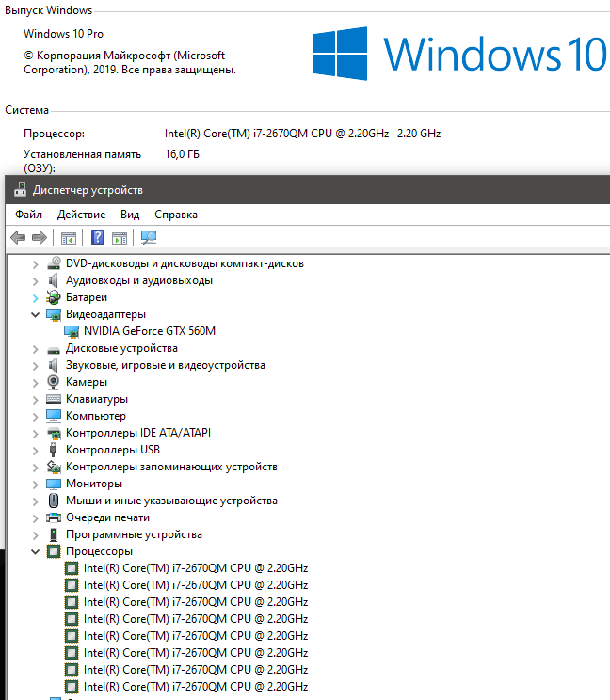
Task: Click the Аудиовходы speaker icon
Action: [x=54, y=280]
